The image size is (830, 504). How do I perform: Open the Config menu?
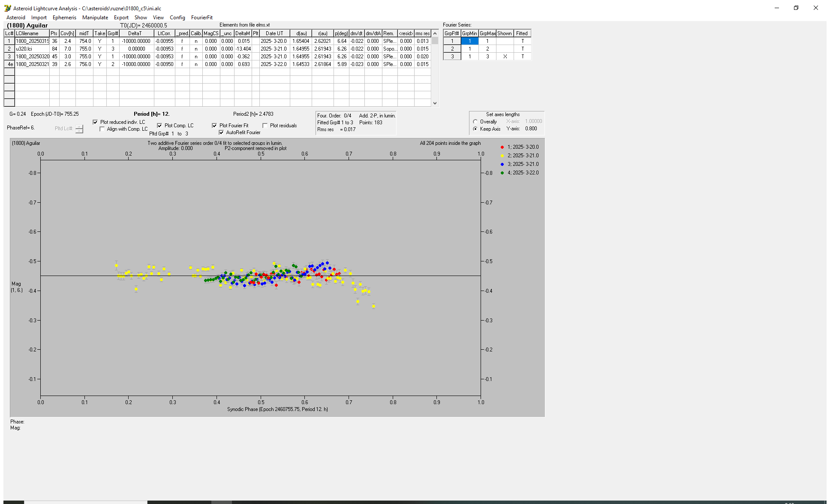177,18
